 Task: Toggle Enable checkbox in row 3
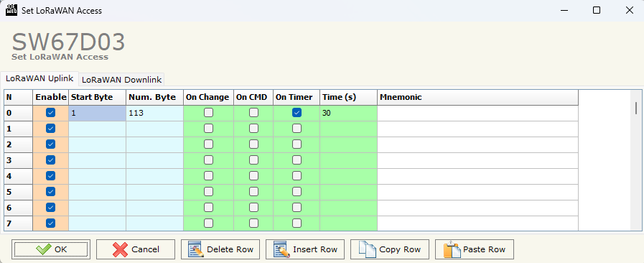(50, 160)
